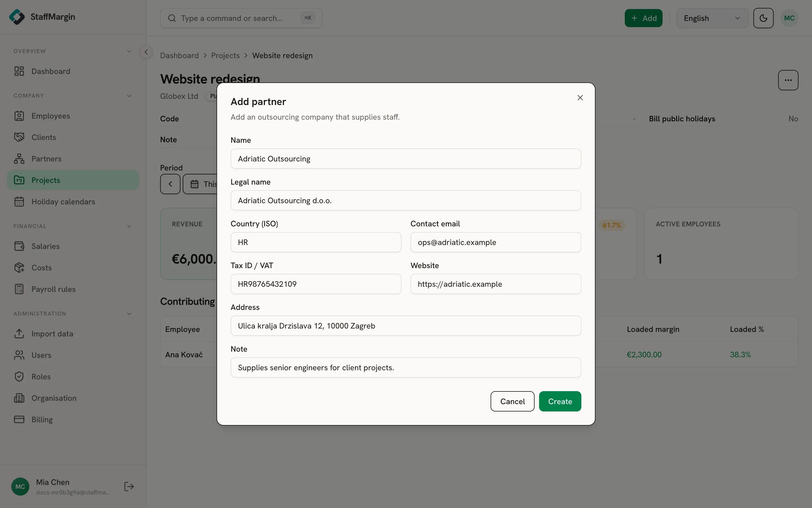Viewport: 812px width, 508px height.
Task: Click the Projects folder icon
Action: (x=19, y=180)
